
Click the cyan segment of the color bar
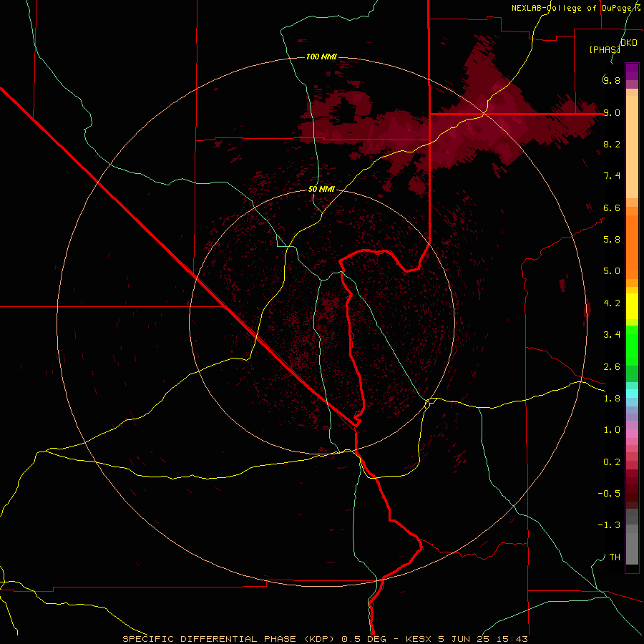tap(632, 394)
